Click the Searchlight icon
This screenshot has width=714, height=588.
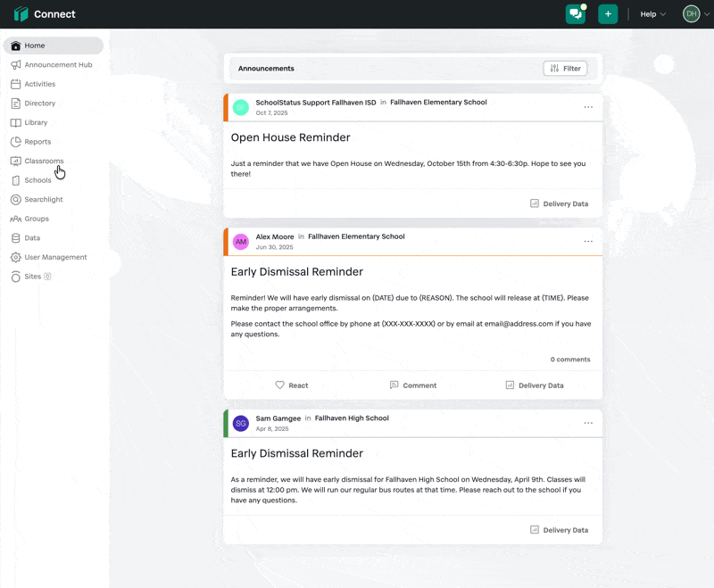point(16,199)
